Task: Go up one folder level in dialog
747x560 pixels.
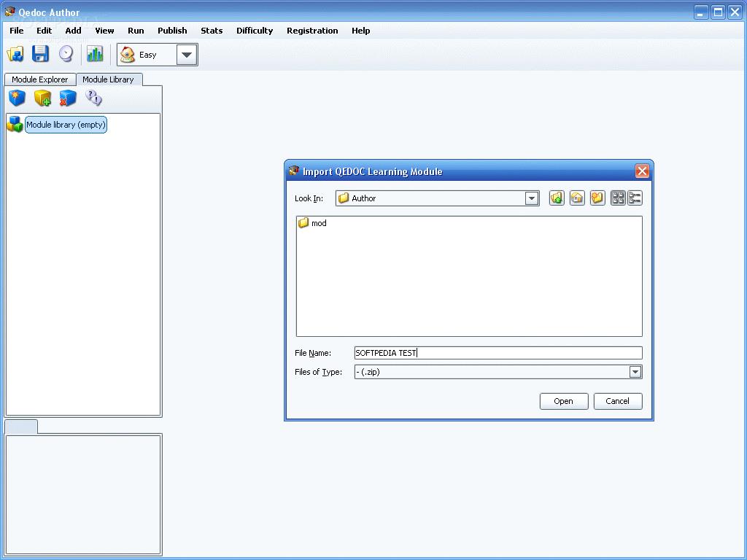Action: coord(557,198)
